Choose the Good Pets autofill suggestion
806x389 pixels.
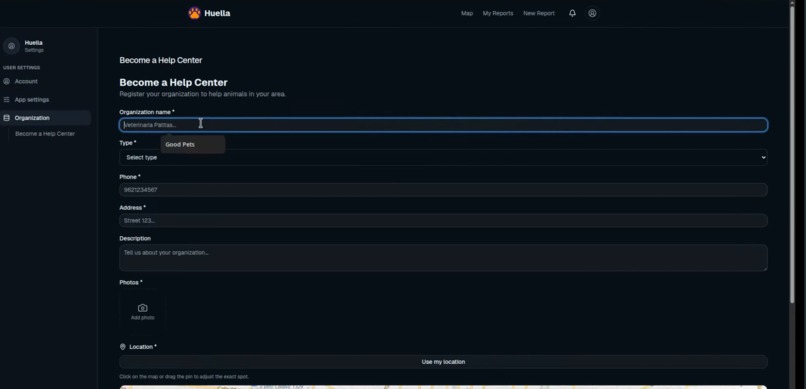[x=193, y=144]
